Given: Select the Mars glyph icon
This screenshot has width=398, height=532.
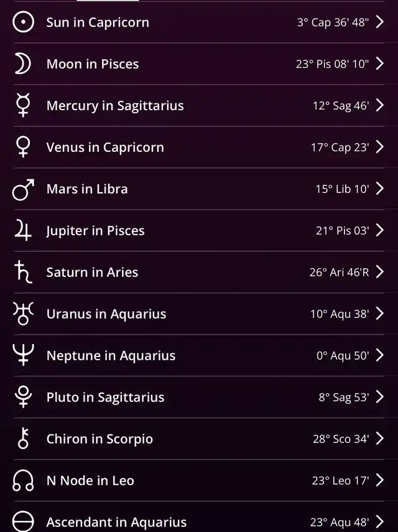Looking at the screenshot, I should point(23,190).
